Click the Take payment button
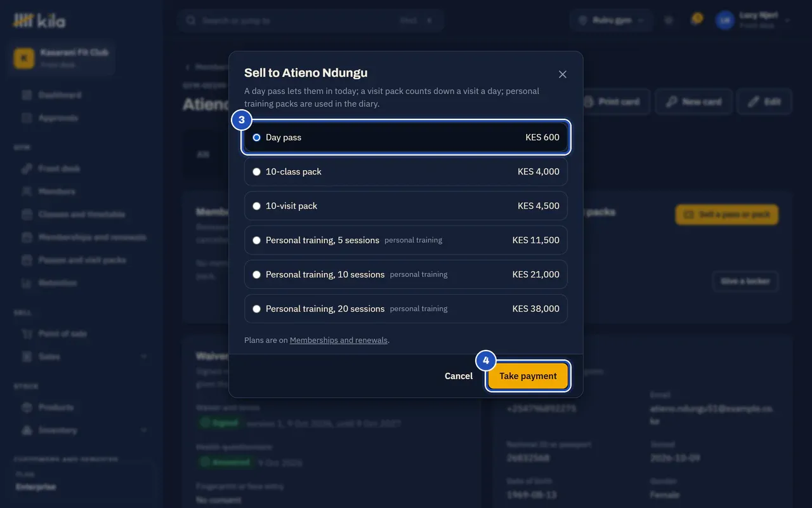The image size is (812, 508). pyautogui.click(x=528, y=376)
